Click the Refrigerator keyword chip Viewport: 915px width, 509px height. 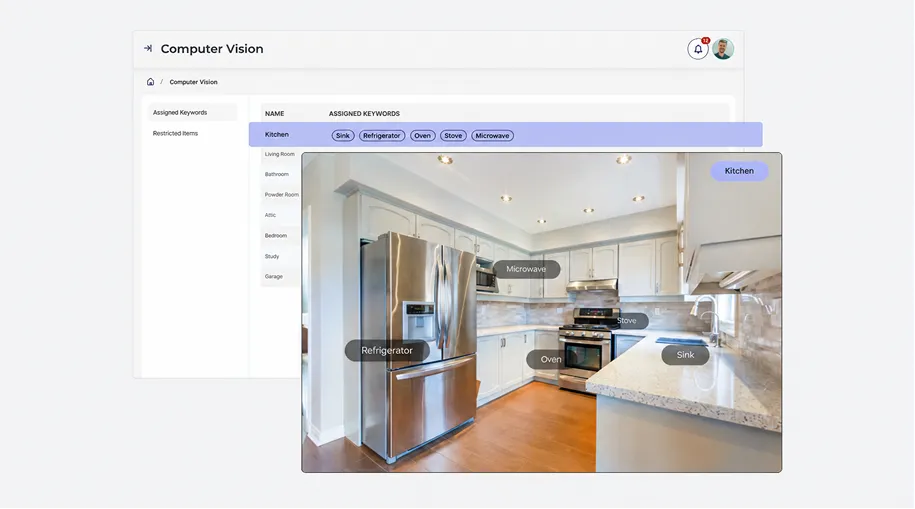click(382, 135)
